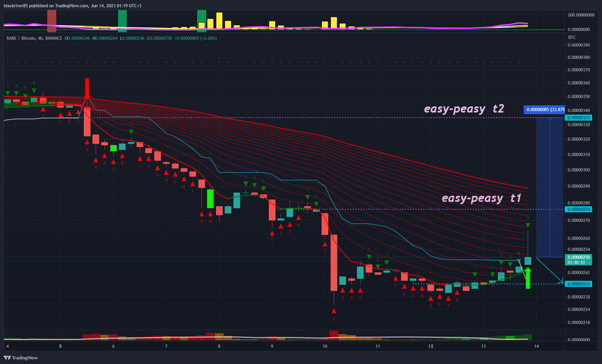
Task: Click the date label '14' on time axis
Action: coord(536,346)
